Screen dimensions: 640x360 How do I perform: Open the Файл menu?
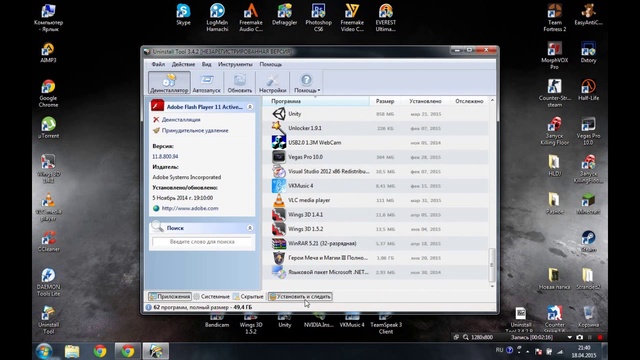coord(158,64)
